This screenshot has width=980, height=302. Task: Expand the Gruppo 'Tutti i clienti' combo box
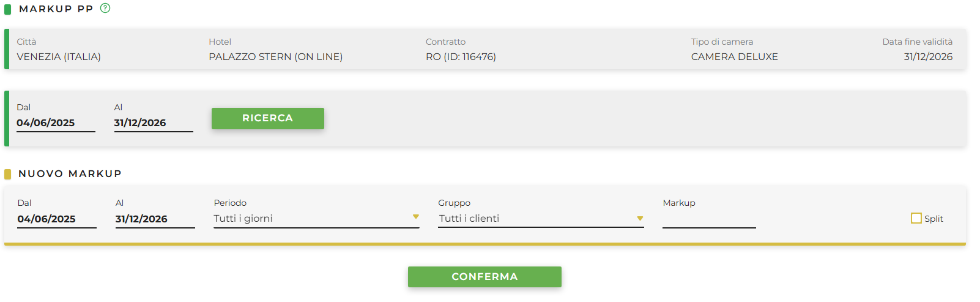[x=541, y=219]
